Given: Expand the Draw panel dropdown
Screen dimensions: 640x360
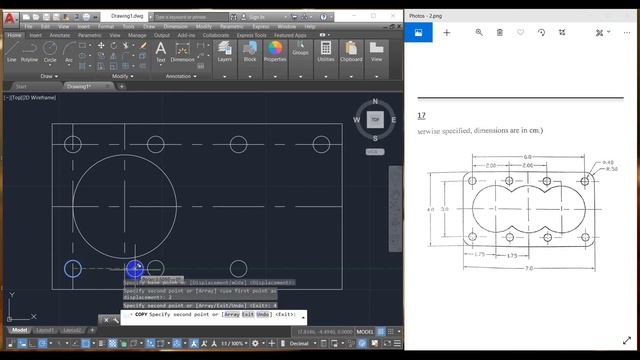Looking at the screenshot, I should pyautogui.click(x=49, y=76).
